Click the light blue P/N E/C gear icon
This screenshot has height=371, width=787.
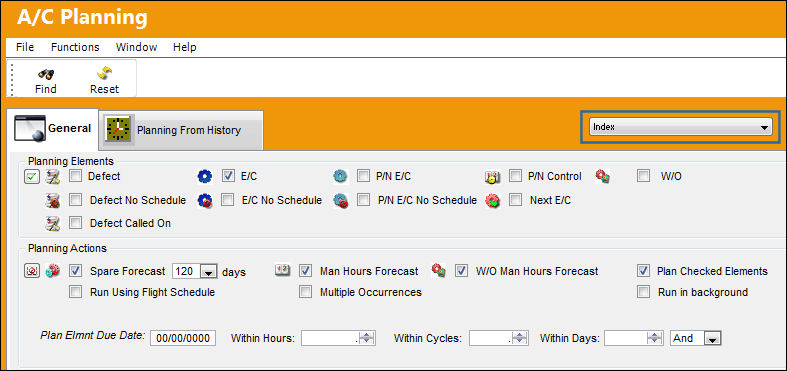[340, 176]
